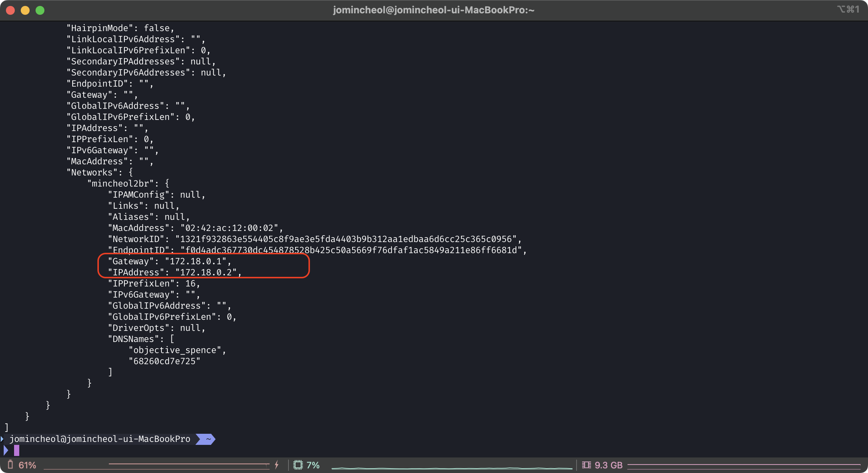Screen dimensions: 868x473
Task: Click the IPAddress 172.18.0.2 value
Action: coord(206,272)
